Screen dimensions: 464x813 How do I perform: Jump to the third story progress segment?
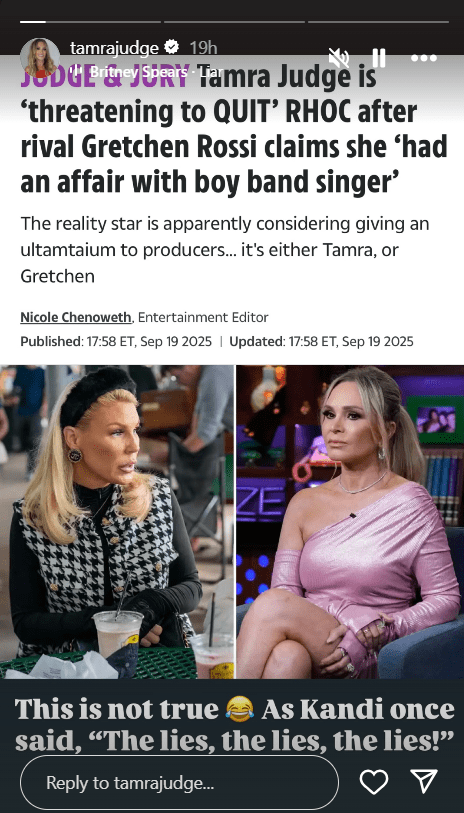(378, 22)
